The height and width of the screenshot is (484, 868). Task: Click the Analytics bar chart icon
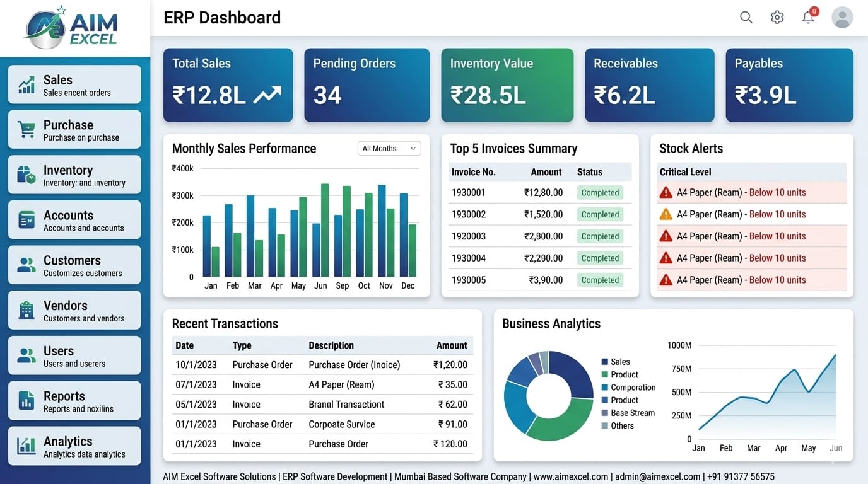point(26,446)
